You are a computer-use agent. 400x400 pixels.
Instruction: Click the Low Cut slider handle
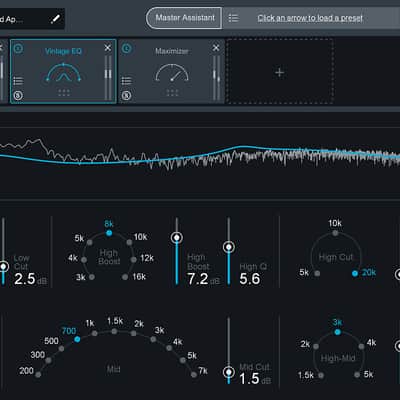click(x=3, y=266)
